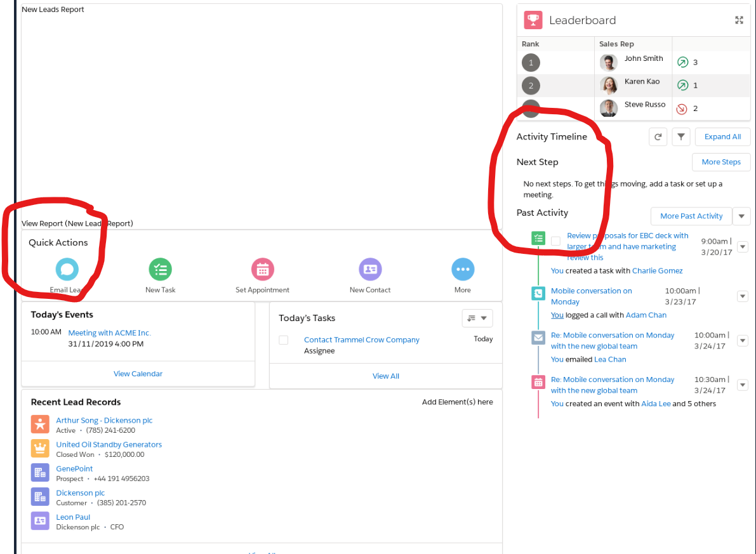Screen dimensions: 756x554
Task: Click View All under Today's Tasks
Action: [386, 376]
